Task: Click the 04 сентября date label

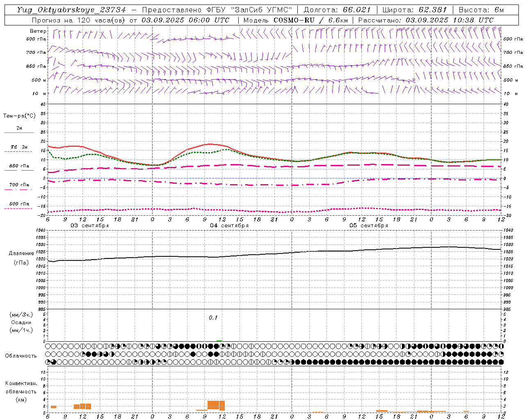Action: (229, 226)
